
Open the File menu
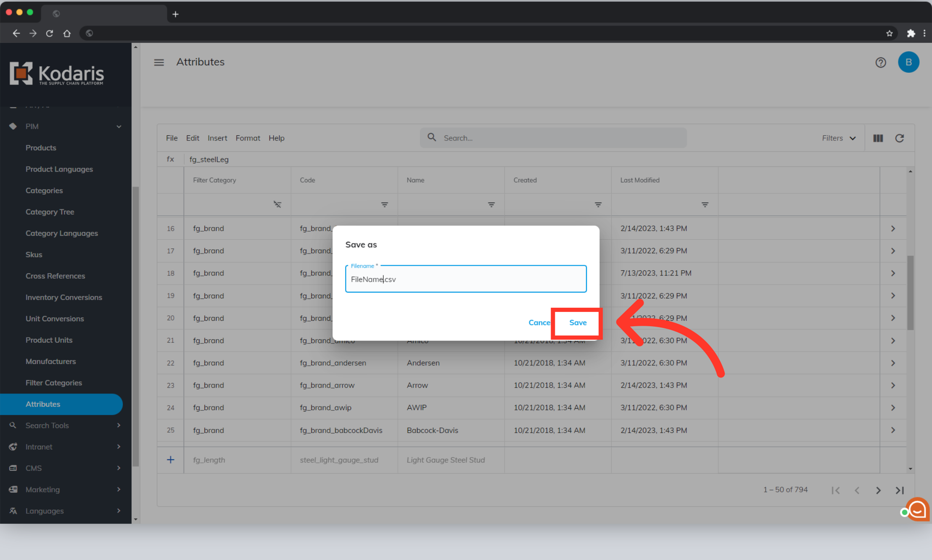pos(172,138)
